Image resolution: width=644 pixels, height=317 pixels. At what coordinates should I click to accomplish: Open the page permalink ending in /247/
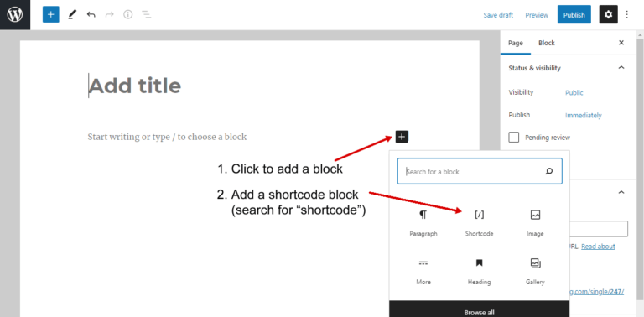(x=597, y=292)
